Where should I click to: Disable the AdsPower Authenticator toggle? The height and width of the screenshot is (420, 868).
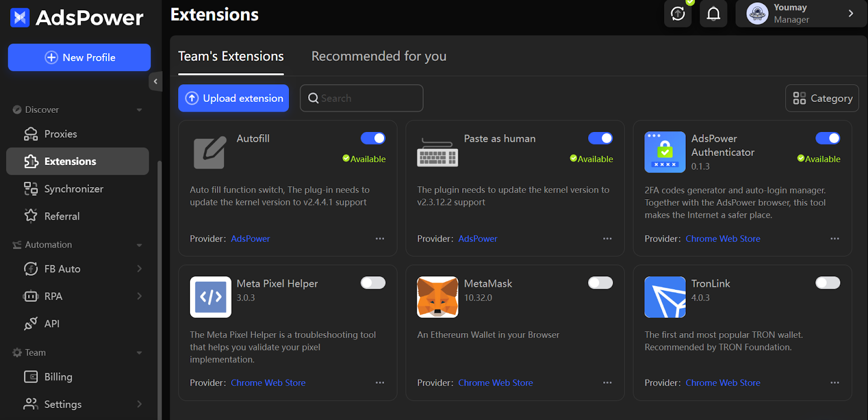tap(828, 138)
